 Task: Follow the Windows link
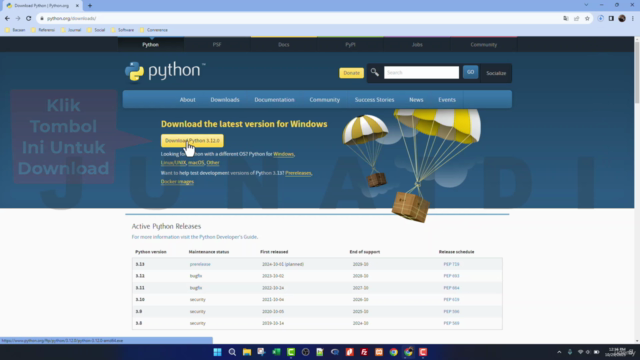(283, 154)
